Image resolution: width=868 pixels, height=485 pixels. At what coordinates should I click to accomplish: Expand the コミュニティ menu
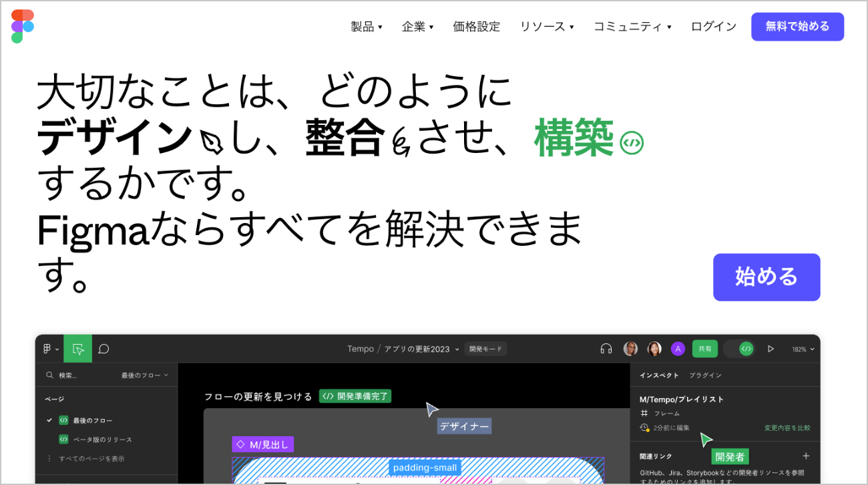click(632, 27)
